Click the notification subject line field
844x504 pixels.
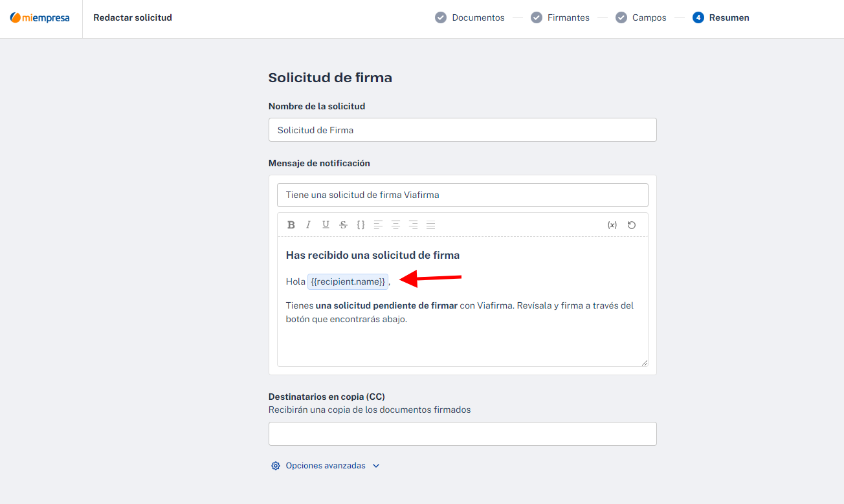coord(463,195)
